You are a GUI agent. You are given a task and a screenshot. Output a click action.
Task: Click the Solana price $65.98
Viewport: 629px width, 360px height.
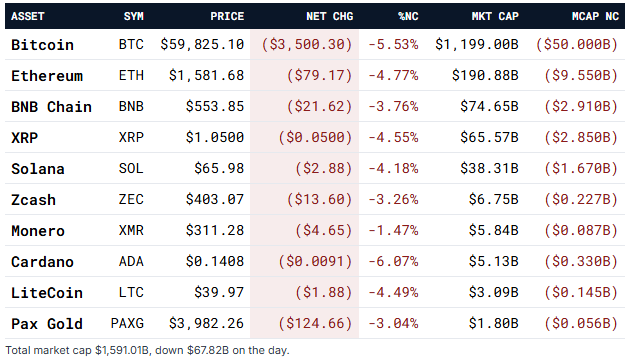219,168
